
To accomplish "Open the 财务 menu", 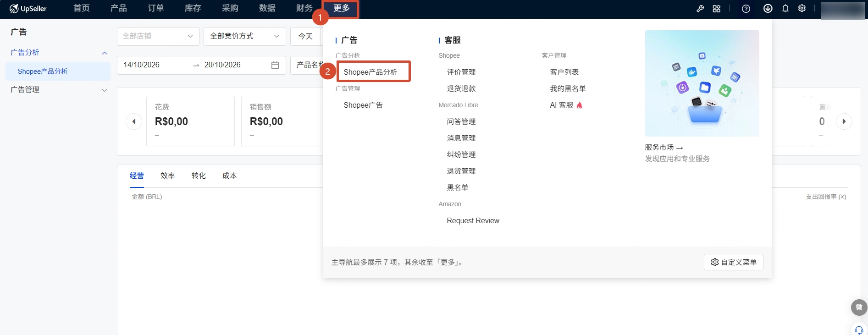I will coord(304,8).
